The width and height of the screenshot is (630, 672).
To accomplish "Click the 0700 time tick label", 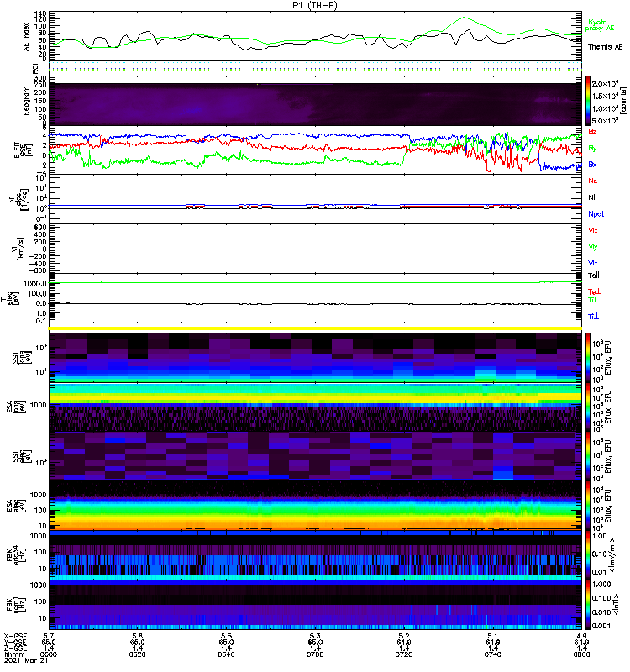I will [x=315, y=654].
